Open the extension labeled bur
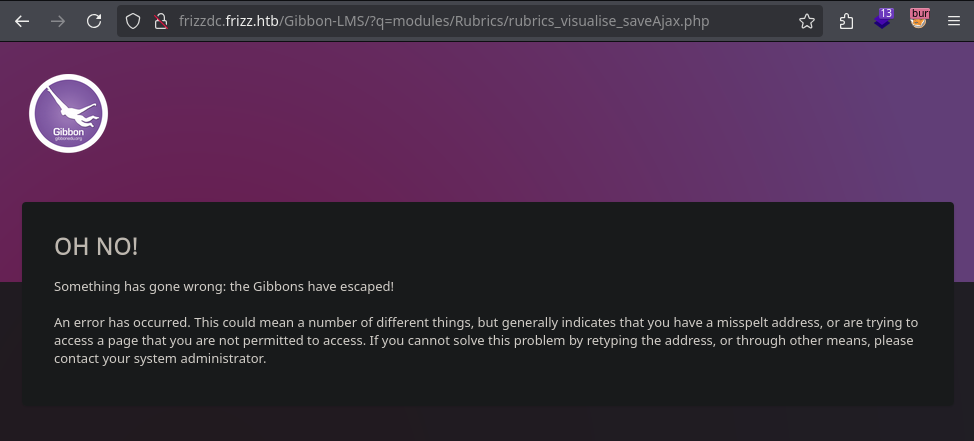 coord(919,19)
